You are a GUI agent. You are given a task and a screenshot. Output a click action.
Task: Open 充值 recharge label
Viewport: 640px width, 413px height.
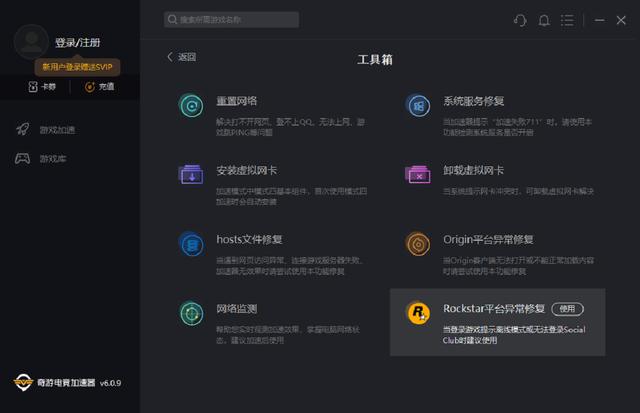[107, 87]
